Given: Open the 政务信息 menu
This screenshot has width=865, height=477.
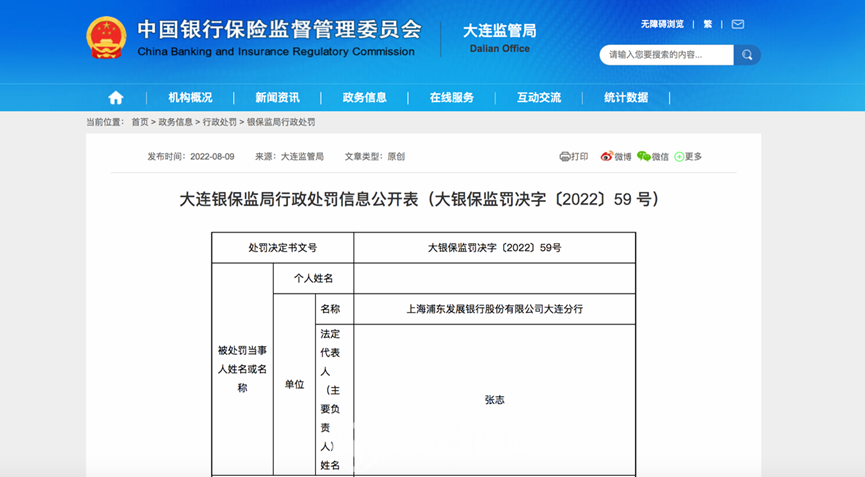Looking at the screenshot, I should [x=365, y=98].
